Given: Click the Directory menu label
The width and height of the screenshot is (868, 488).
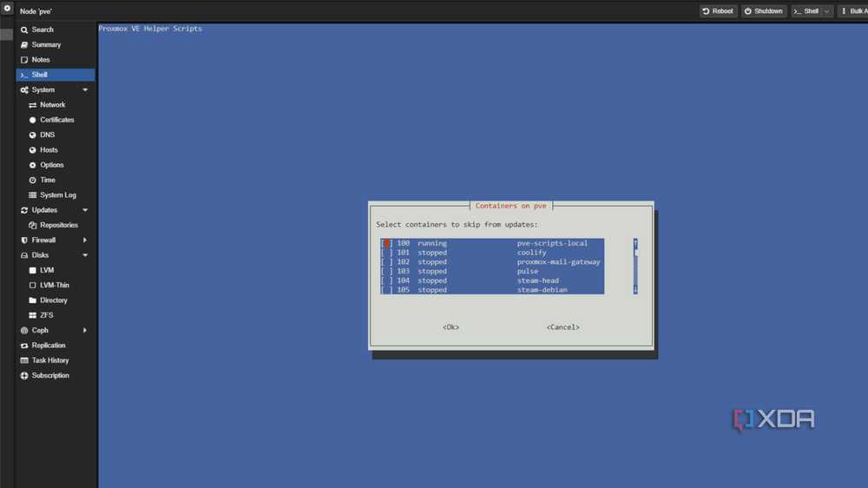Looking at the screenshot, I should click(54, 300).
